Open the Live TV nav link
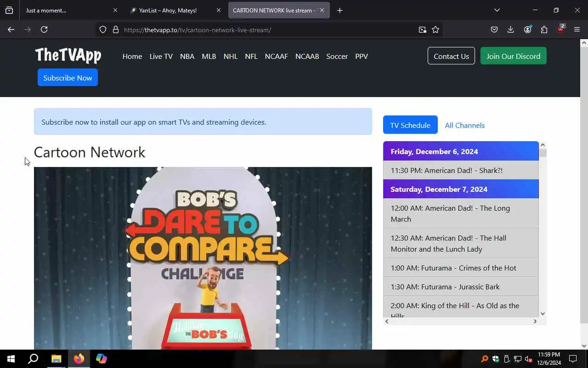Image resolution: width=588 pixels, height=368 pixels. [x=161, y=56]
